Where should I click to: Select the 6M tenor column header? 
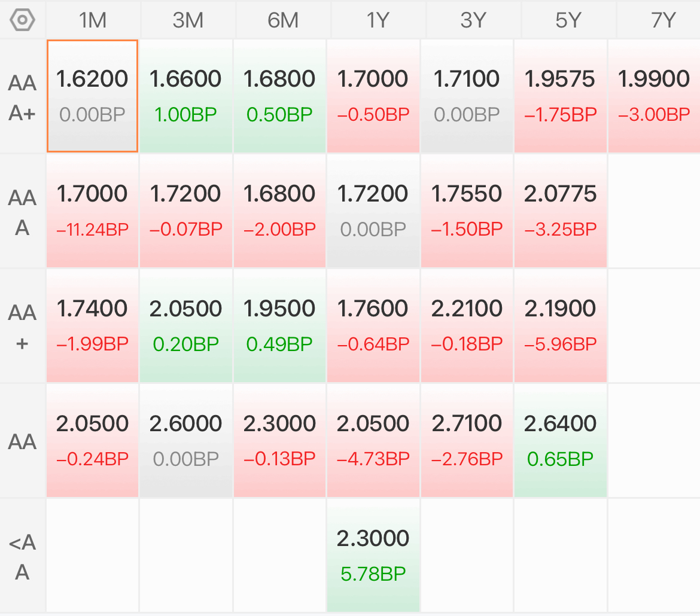click(x=283, y=20)
